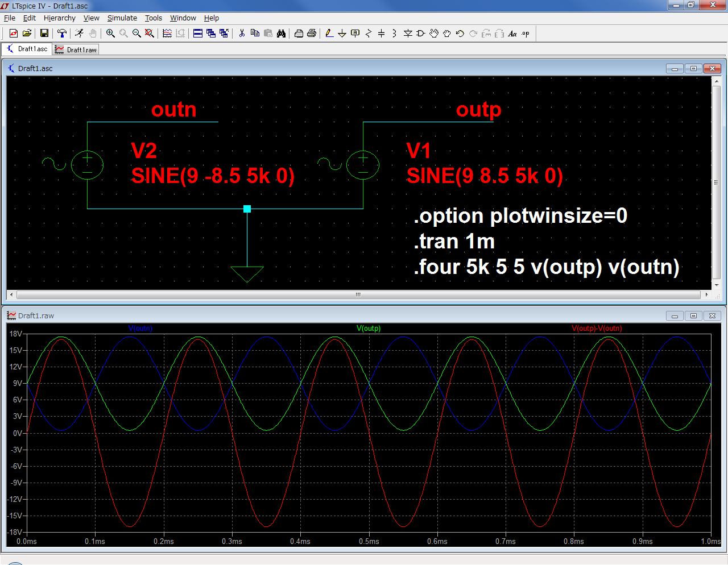This screenshot has height=565, width=728.
Task: Click the outp net label
Action: coord(479,110)
